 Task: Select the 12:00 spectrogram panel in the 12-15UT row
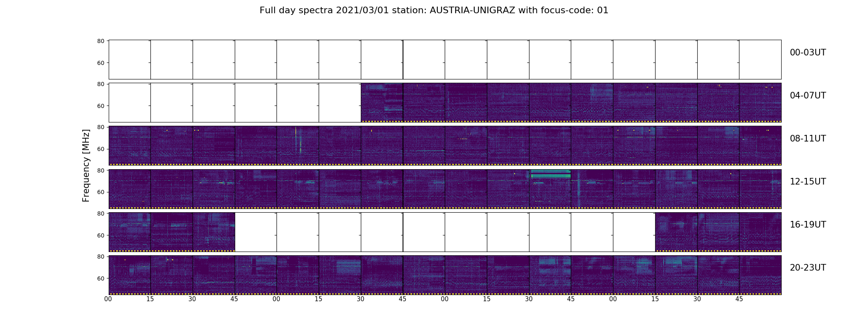click(x=129, y=189)
